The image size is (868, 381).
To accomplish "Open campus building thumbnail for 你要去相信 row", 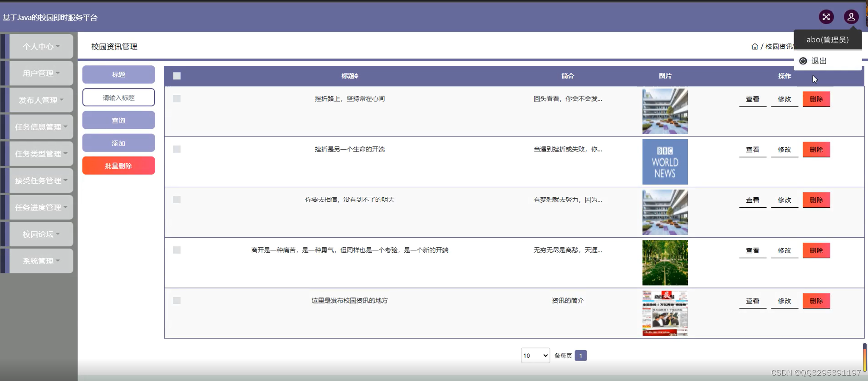I will pyautogui.click(x=665, y=212).
